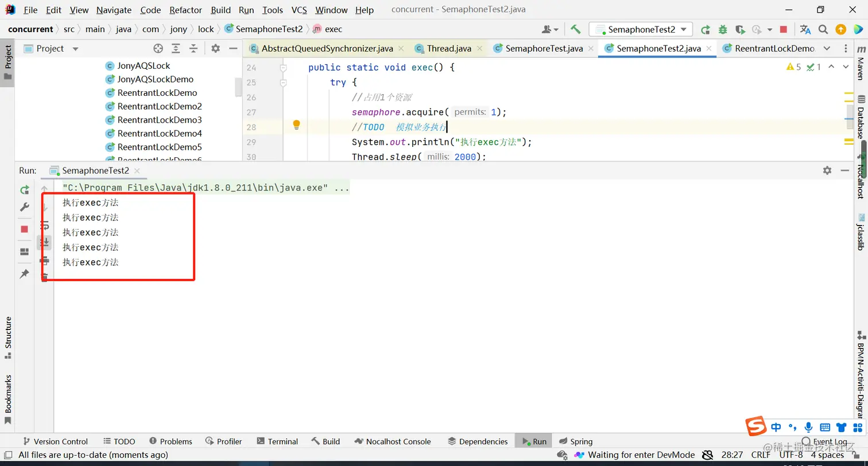Close the SemaphoneTest2.java editor tab
Image resolution: width=868 pixels, height=466 pixels.
pyautogui.click(x=709, y=49)
